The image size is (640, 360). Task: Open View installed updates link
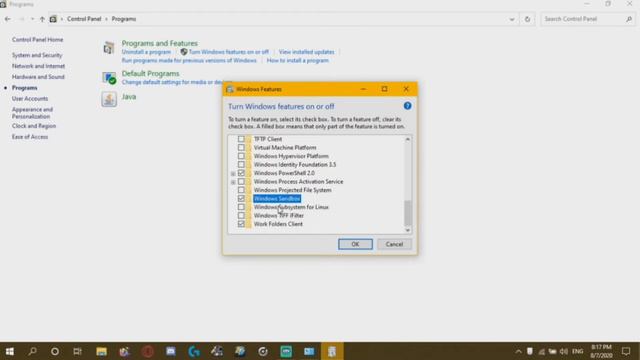click(x=307, y=52)
